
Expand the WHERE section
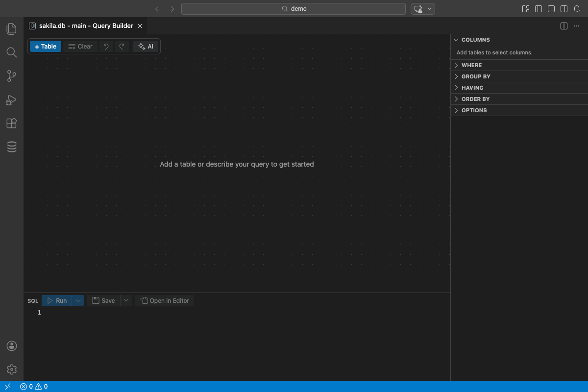point(471,65)
